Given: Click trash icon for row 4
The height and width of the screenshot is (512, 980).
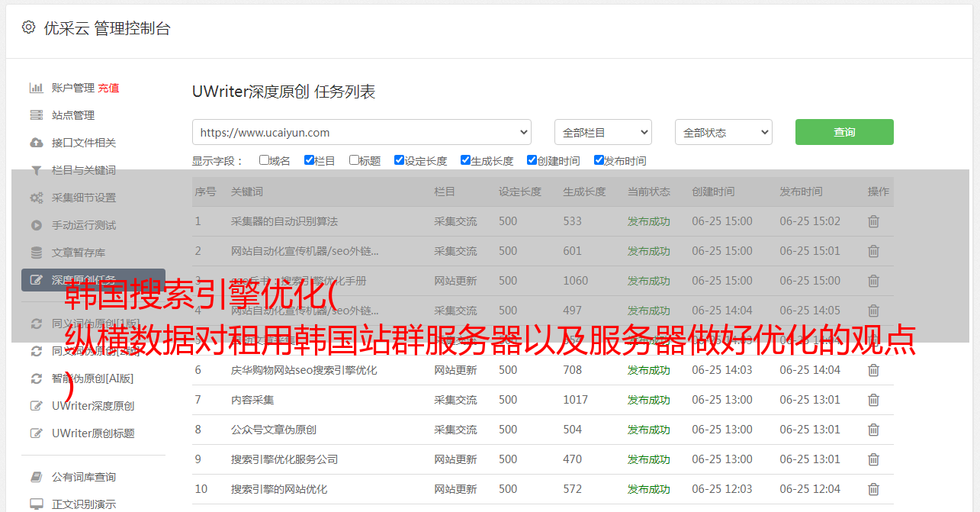Looking at the screenshot, I should tap(873, 311).
